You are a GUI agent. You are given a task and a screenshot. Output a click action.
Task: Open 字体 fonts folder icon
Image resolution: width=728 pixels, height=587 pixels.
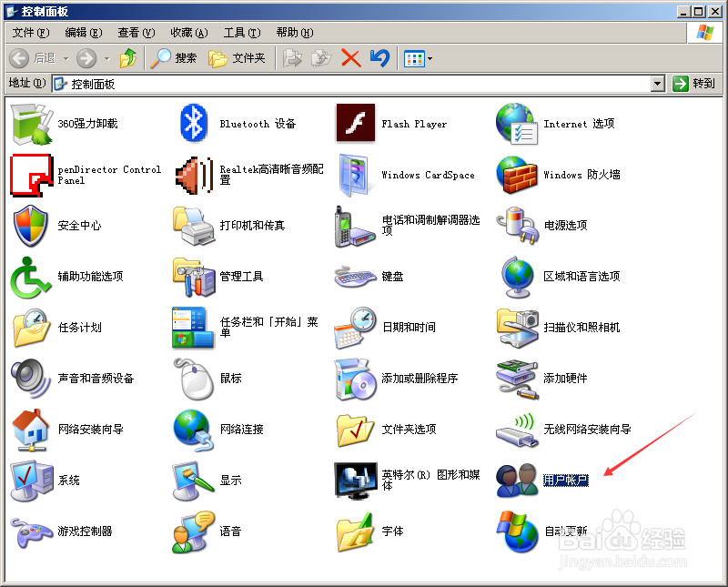(355, 532)
